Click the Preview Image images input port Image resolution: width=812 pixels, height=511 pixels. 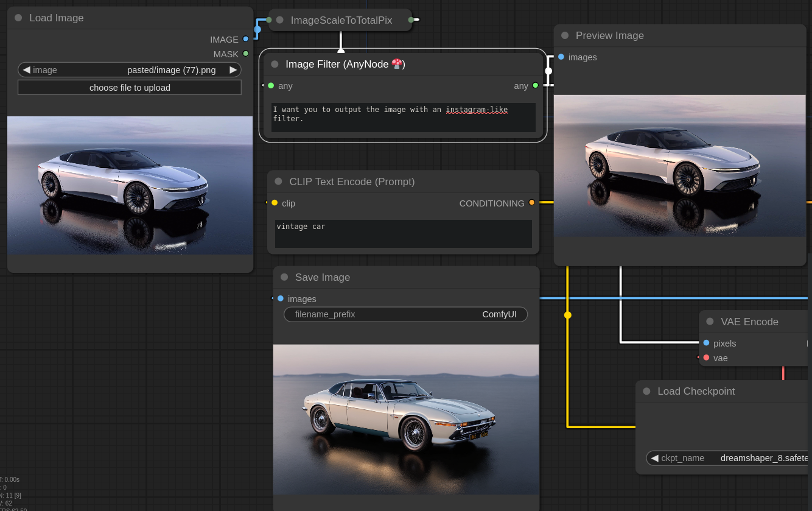coord(561,57)
